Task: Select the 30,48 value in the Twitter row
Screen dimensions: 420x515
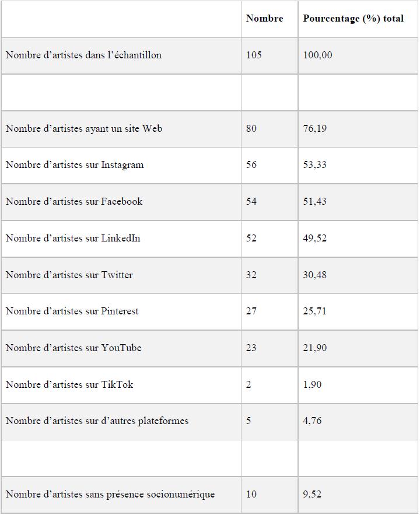Action: point(315,275)
